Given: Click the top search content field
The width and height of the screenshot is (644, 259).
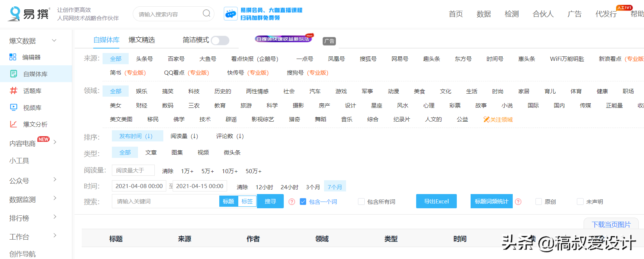Looking at the screenshot, I should click(x=168, y=14).
